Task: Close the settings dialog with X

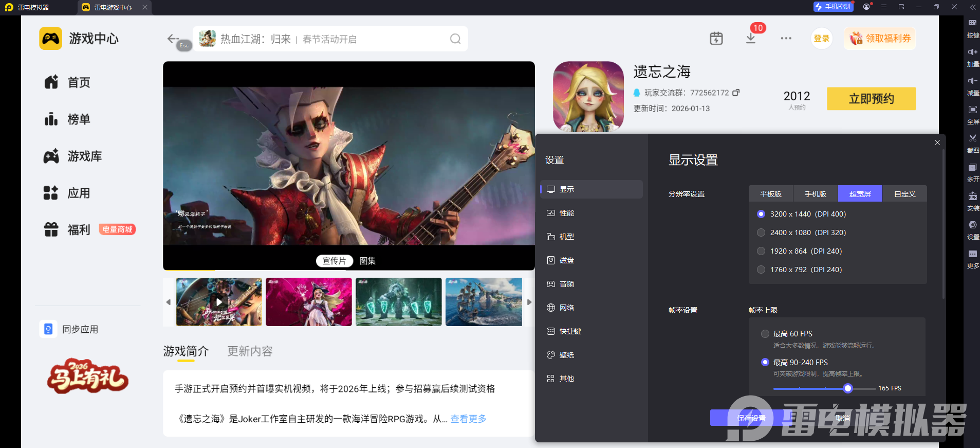Action: click(x=937, y=142)
